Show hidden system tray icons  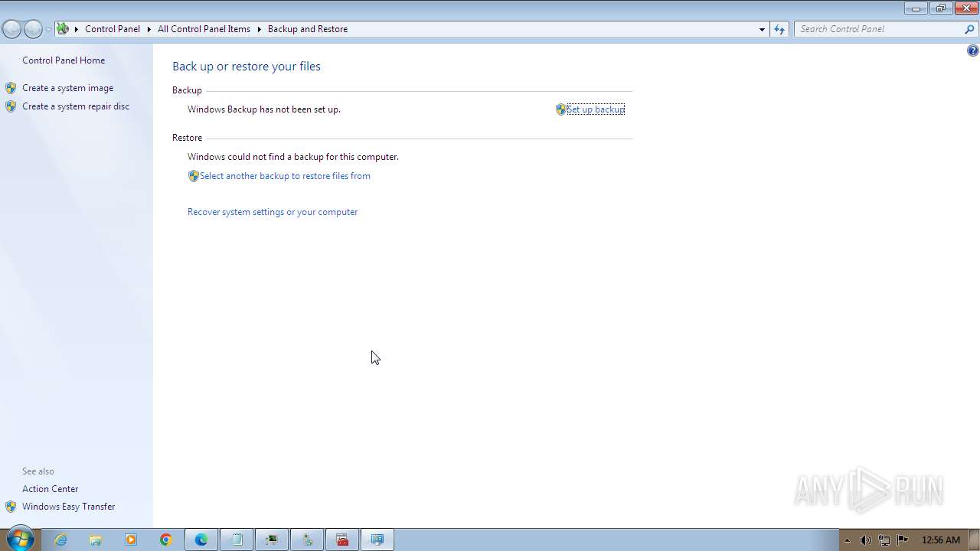847,540
